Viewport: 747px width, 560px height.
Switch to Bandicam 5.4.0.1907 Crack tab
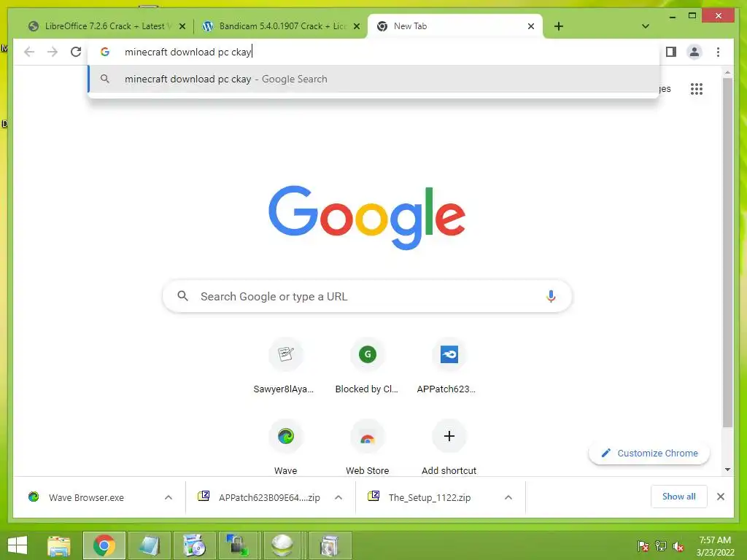click(x=279, y=26)
